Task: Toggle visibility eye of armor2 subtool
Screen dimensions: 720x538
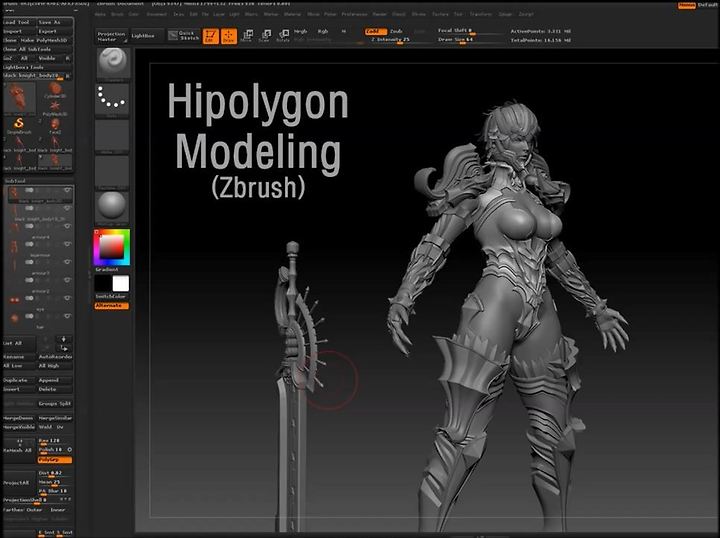Action: click(68, 280)
